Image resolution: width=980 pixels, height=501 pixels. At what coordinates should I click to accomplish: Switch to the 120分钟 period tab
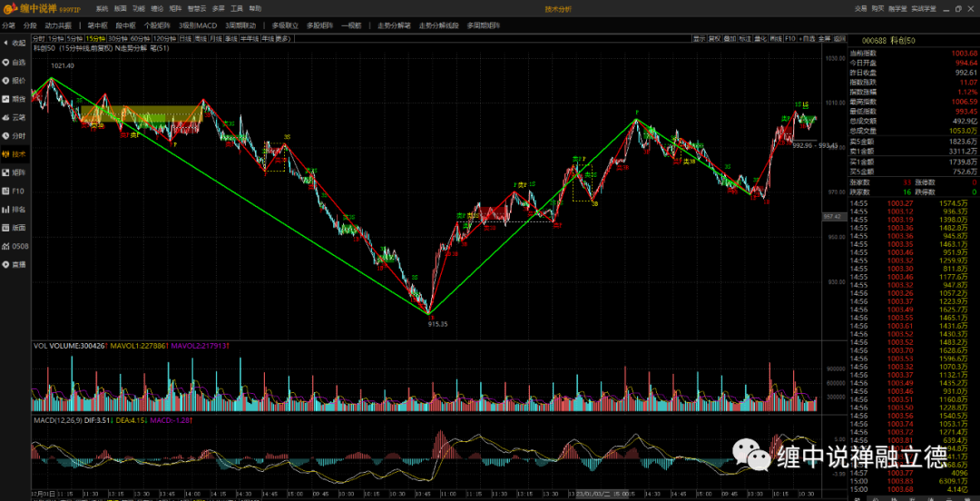point(164,38)
